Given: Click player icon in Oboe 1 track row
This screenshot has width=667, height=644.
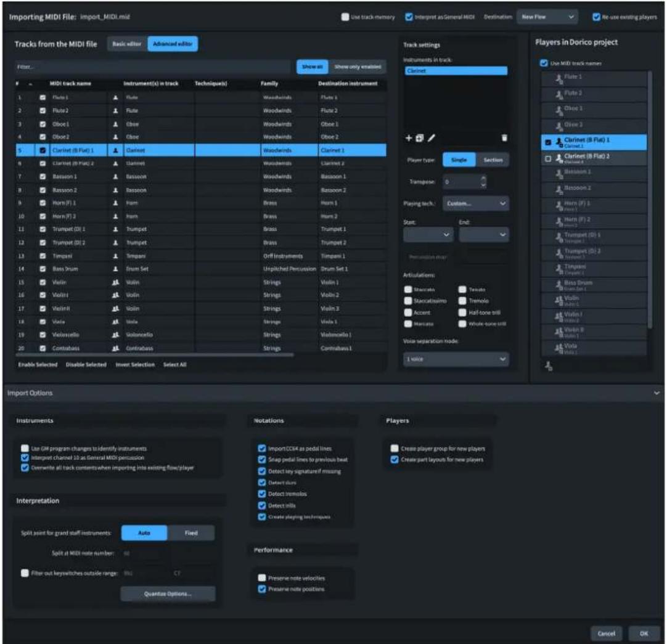Looking at the screenshot, I should [x=116, y=124].
